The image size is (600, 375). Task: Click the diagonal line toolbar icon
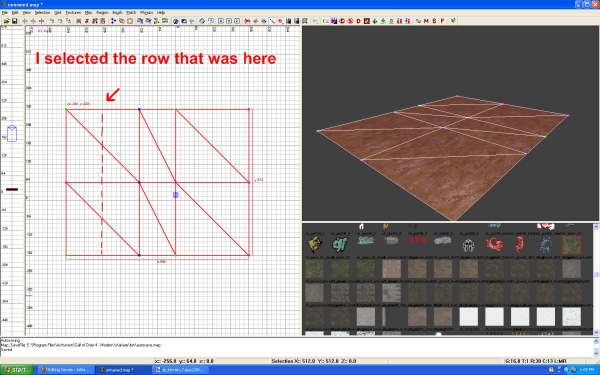tap(272, 21)
